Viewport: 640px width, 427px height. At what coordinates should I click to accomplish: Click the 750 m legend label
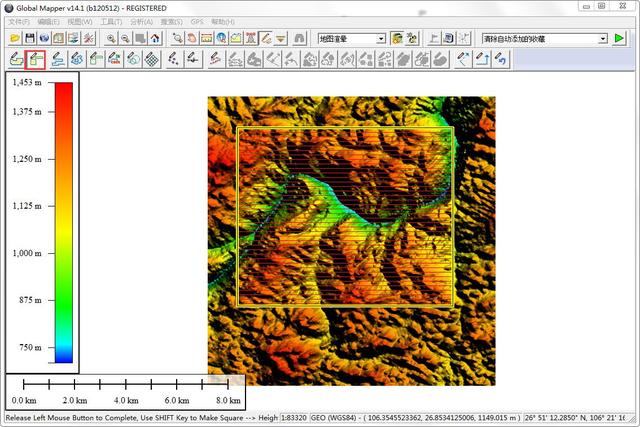[x=30, y=347]
